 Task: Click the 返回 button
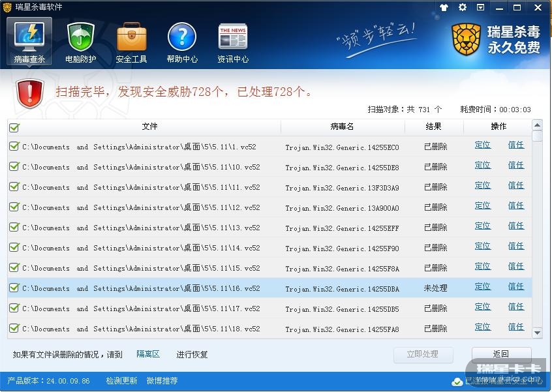pos(501,354)
